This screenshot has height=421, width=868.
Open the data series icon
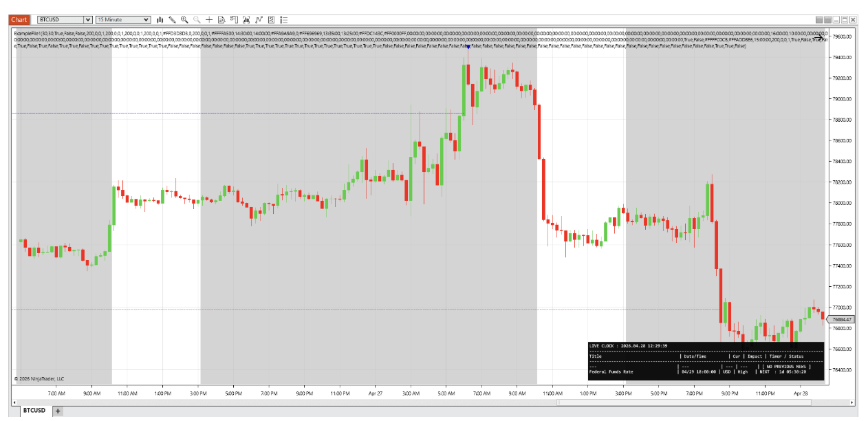tap(246, 20)
